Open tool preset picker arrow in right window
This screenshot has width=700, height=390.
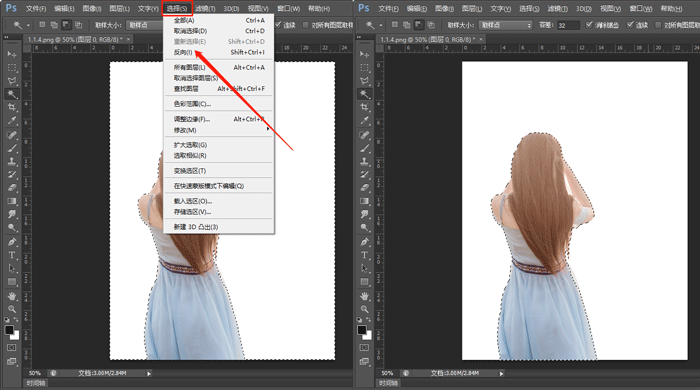click(x=381, y=25)
